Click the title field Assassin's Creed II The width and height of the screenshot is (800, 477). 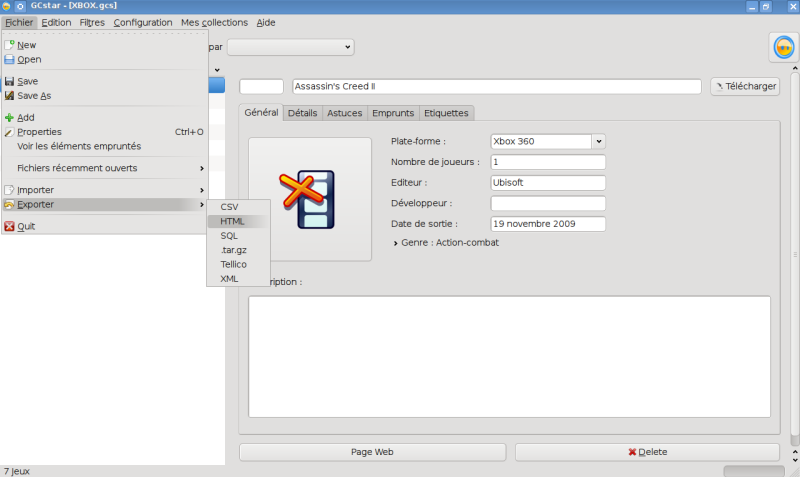coord(496,86)
